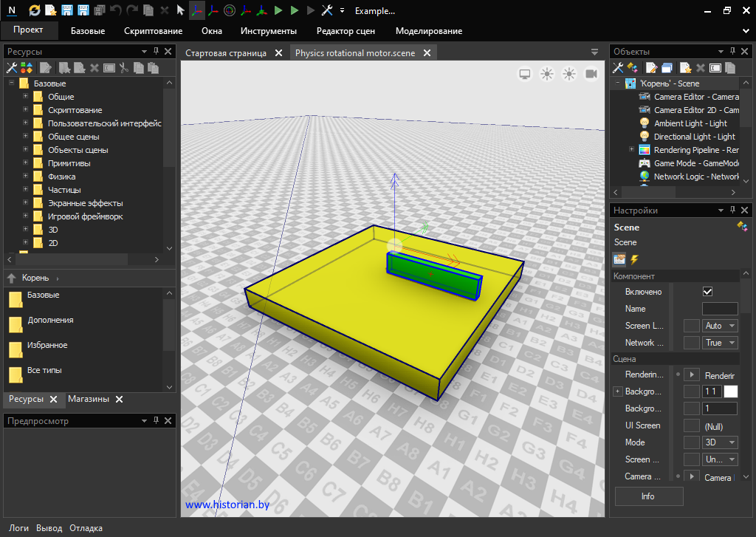This screenshot has height=537, width=756.
Task: Open the Network True dropdown
Action: (721, 343)
